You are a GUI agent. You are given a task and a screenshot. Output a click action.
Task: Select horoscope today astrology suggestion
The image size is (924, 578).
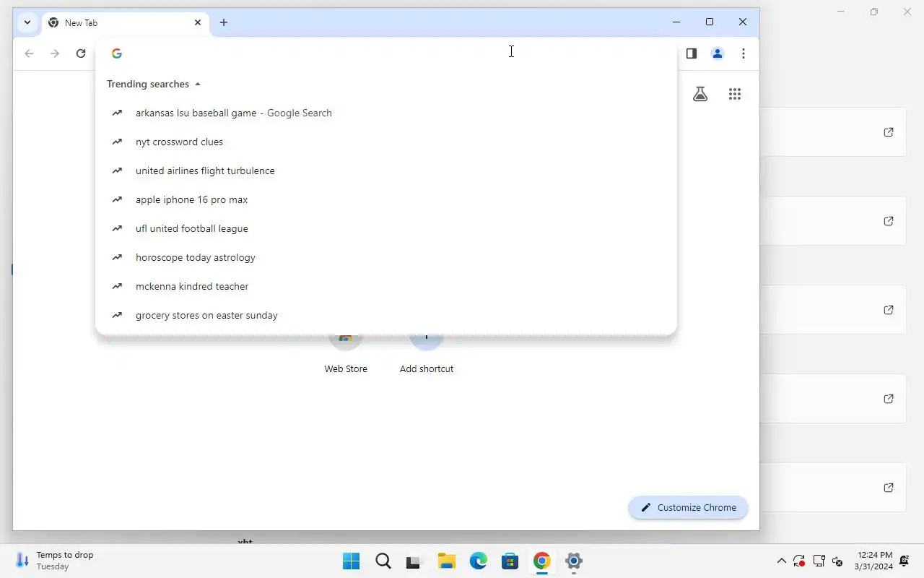(386, 257)
